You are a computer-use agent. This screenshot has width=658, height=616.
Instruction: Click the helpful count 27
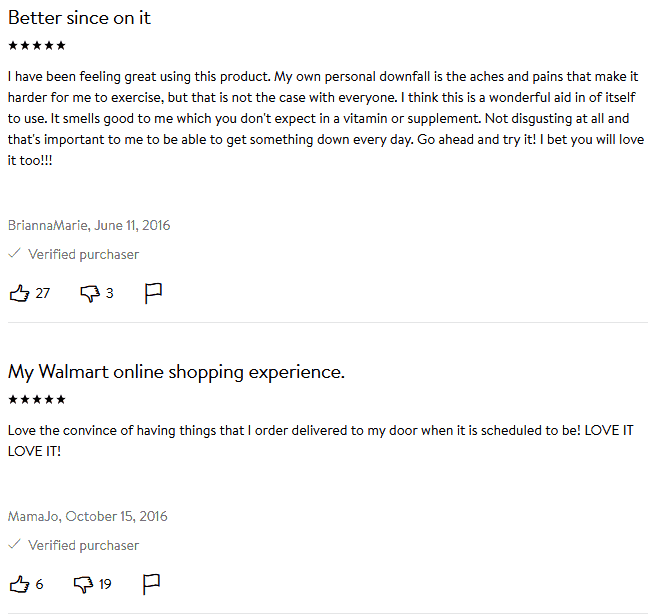(x=42, y=293)
